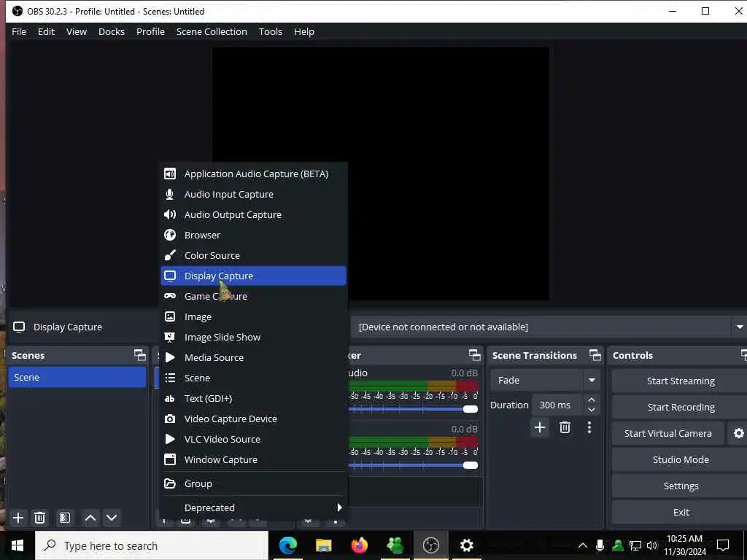Open the Help menu
The height and width of the screenshot is (560, 747).
pos(304,31)
